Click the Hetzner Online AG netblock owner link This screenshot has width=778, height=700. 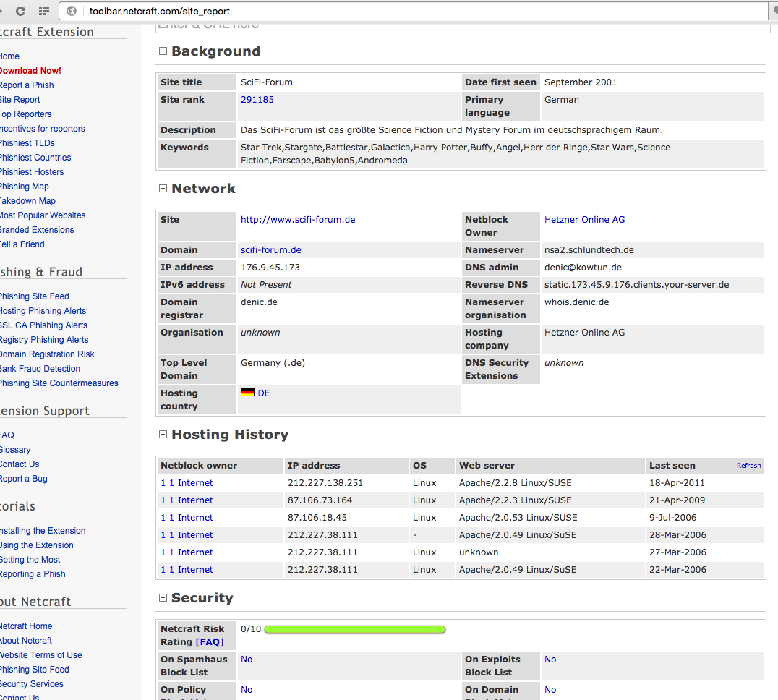click(x=584, y=220)
